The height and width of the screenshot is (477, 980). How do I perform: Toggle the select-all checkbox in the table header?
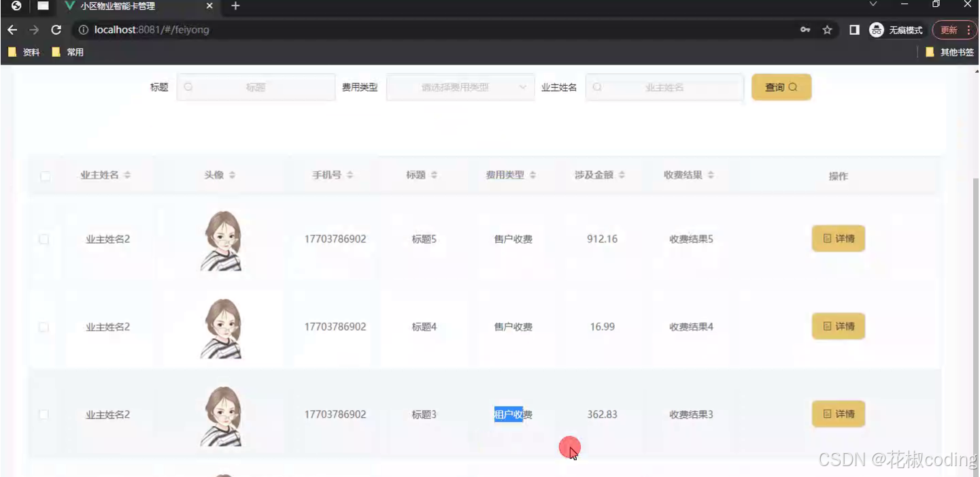pos(45,176)
